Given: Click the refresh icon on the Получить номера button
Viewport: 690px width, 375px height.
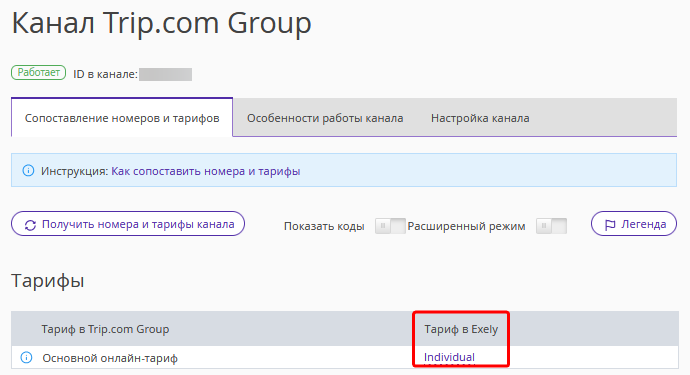Looking at the screenshot, I should [x=30, y=225].
